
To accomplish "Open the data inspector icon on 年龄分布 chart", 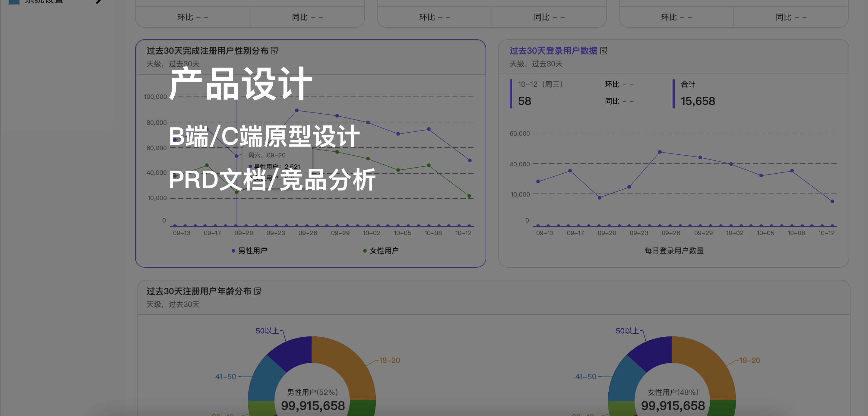I will (x=258, y=291).
